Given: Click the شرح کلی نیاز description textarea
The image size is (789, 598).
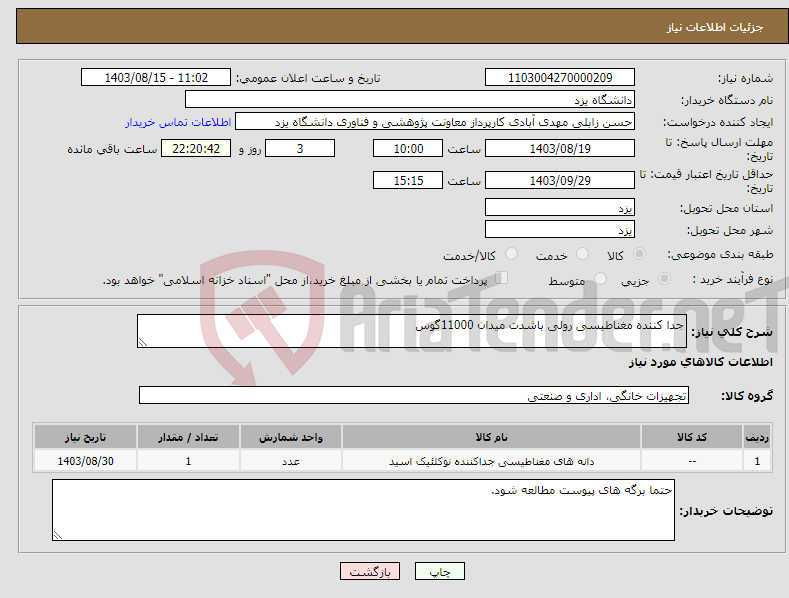Looking at the screenshot, I should pyautogui.click(x=412, y=331).
